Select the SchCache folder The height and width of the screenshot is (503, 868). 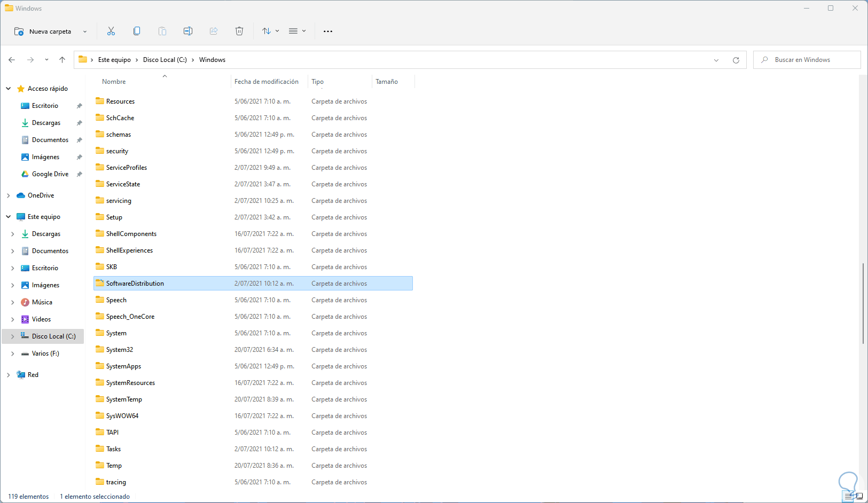(253, 118)
